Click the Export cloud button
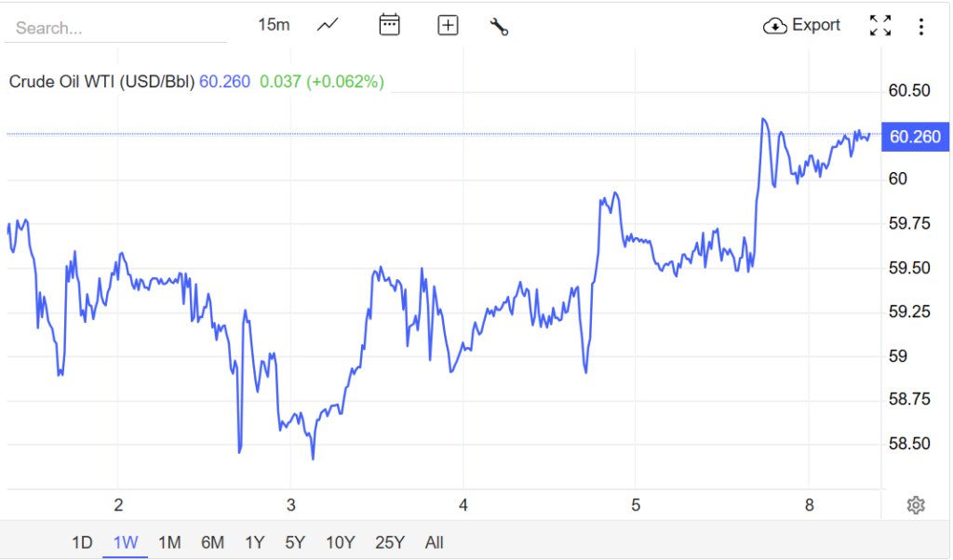The width and height of the screenshot is (953, 560). click(x=801, y=25)
